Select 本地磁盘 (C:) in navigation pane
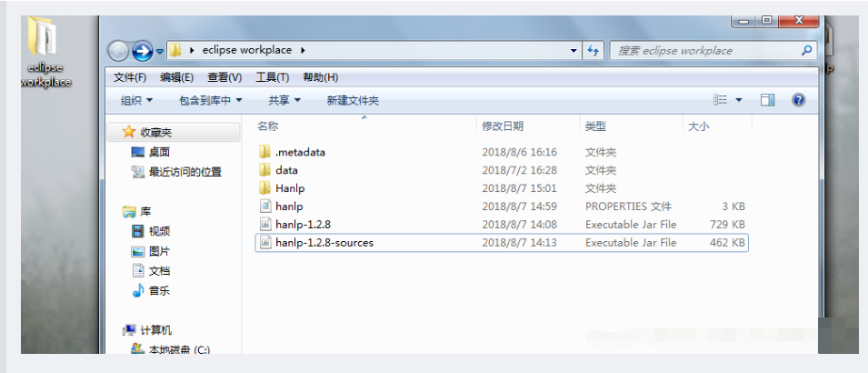 point(179,349)
